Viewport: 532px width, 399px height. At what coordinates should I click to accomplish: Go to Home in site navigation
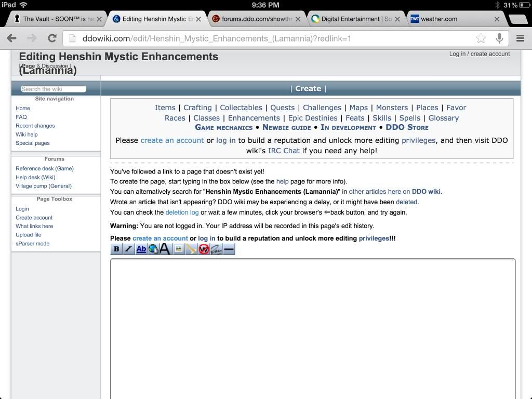[23, 108]
